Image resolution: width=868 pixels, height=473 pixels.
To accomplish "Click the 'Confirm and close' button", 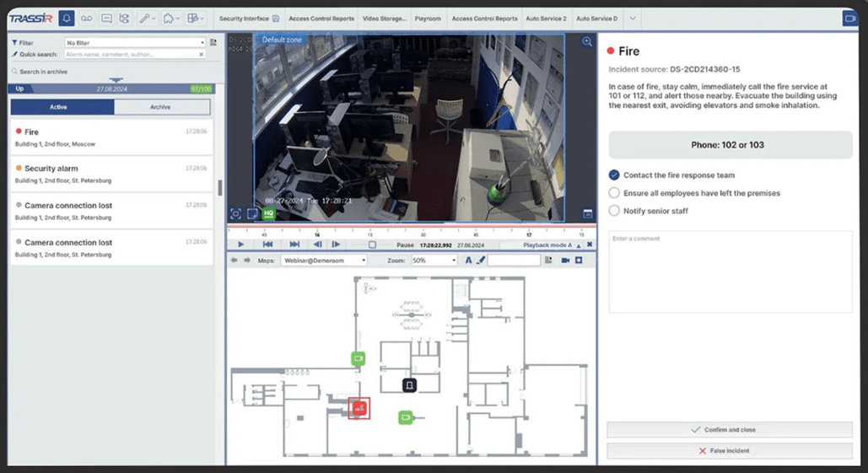I will pos(730,430).
